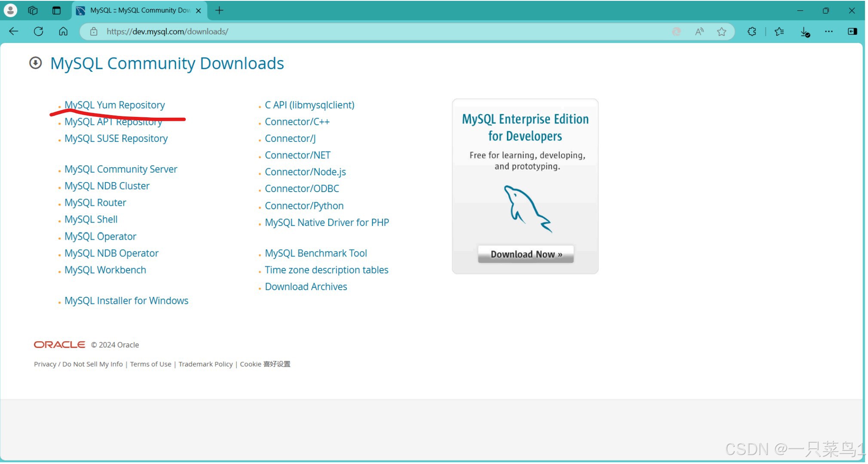Open the Downloads panel
The height and width of the screenshot is (464, 868).
[804, 31]
